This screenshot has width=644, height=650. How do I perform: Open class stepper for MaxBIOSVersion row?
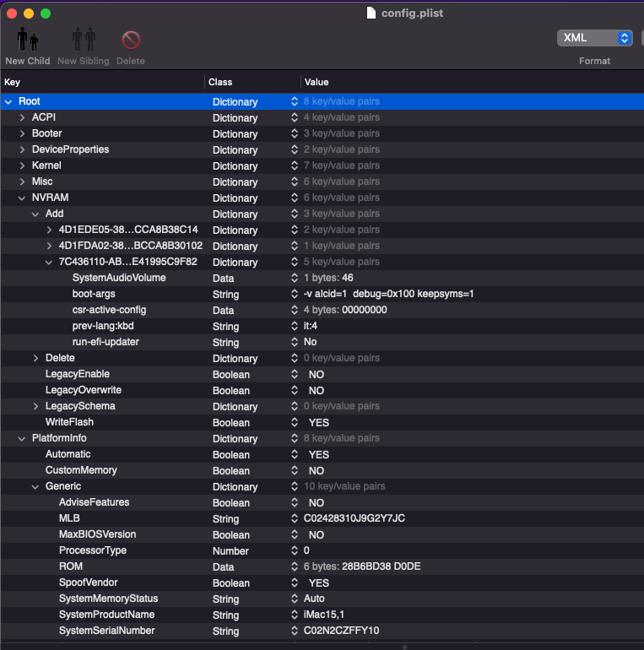pos(295,534)
